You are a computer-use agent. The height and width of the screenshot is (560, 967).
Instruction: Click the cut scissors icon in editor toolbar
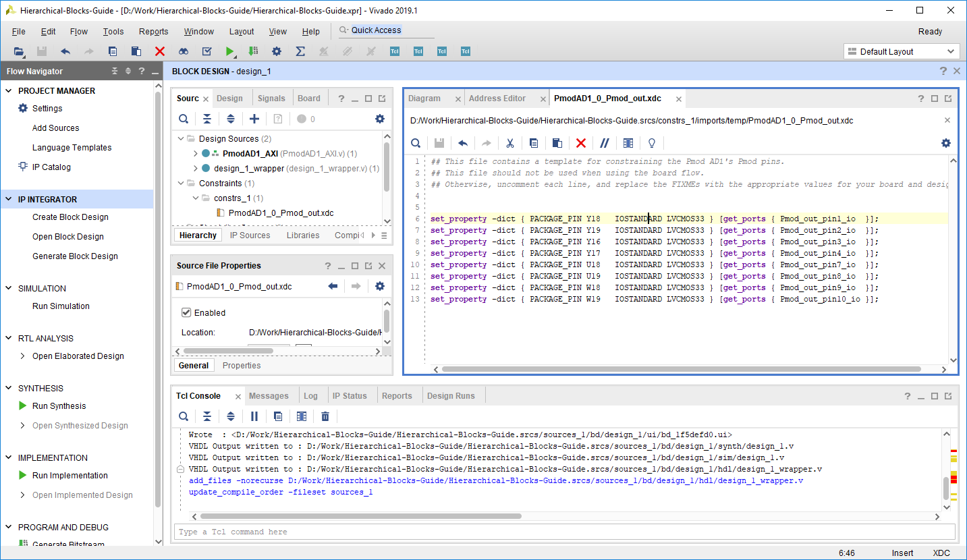510,143
